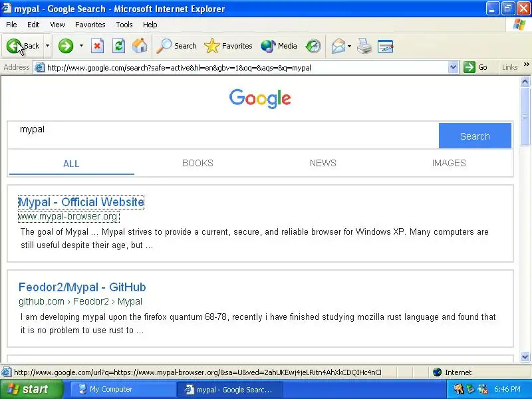
Task: Click the vertical scrollbar thumb
Action: click(x=525, y=116)
